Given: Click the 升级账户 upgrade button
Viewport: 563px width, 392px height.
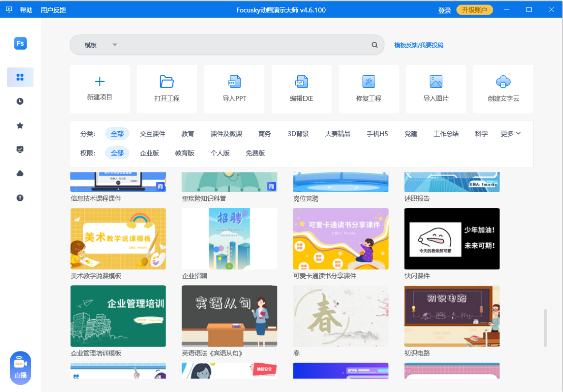Looking at the screenshot, I should [x=475, y=10].
